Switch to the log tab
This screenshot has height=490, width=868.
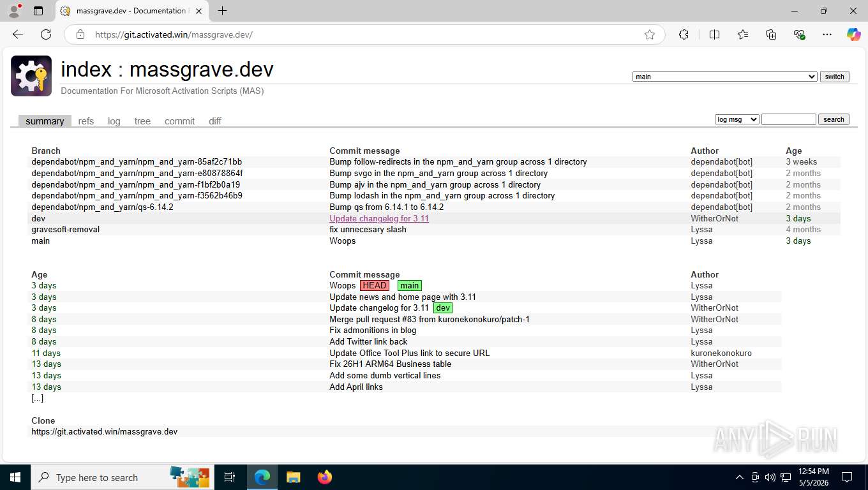click(114, 121)
